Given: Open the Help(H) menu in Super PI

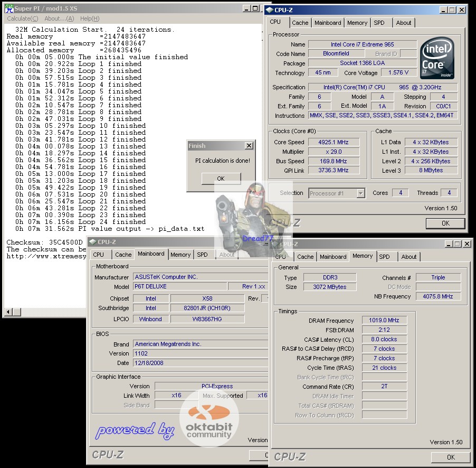Looking at the screenshot, I should 90,19.
